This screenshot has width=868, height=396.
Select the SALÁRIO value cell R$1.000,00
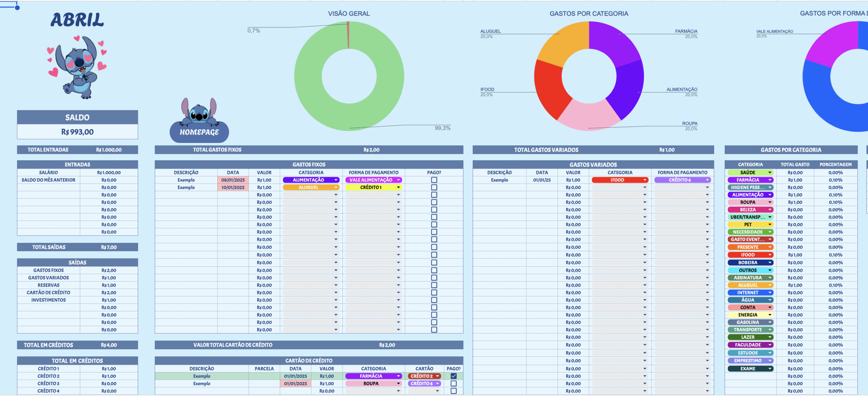click(x=109, y=172)
